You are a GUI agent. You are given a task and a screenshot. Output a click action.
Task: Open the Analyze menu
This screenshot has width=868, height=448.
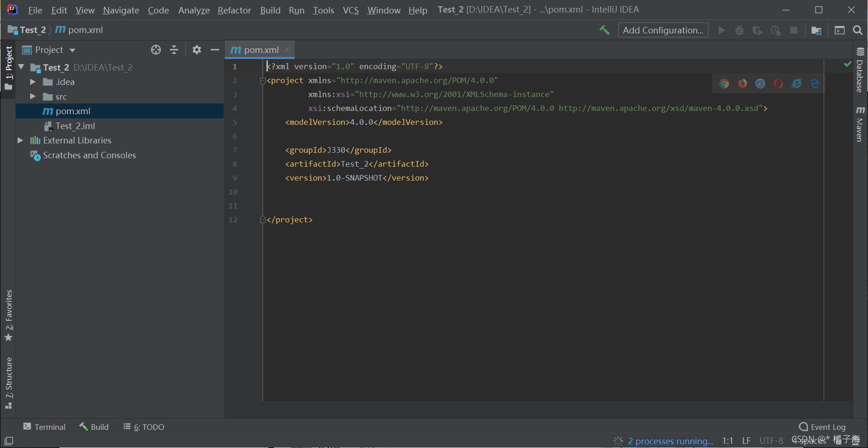194,10
